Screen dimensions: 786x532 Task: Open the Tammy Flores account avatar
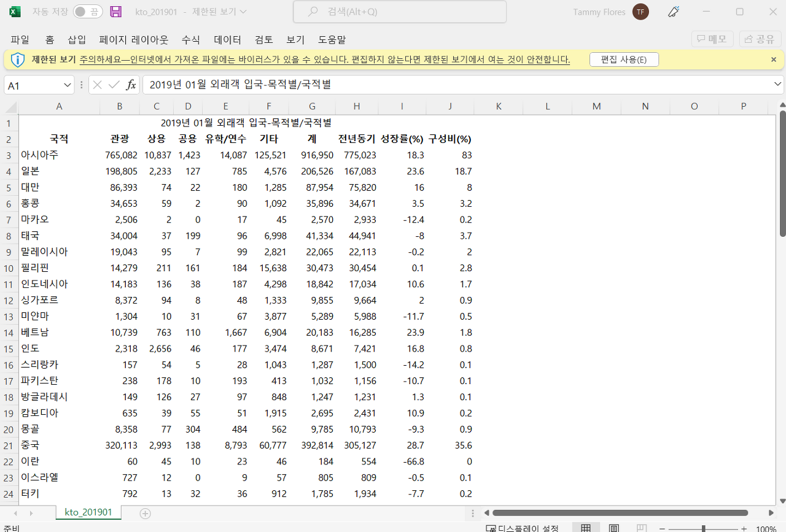coord(640,12)
